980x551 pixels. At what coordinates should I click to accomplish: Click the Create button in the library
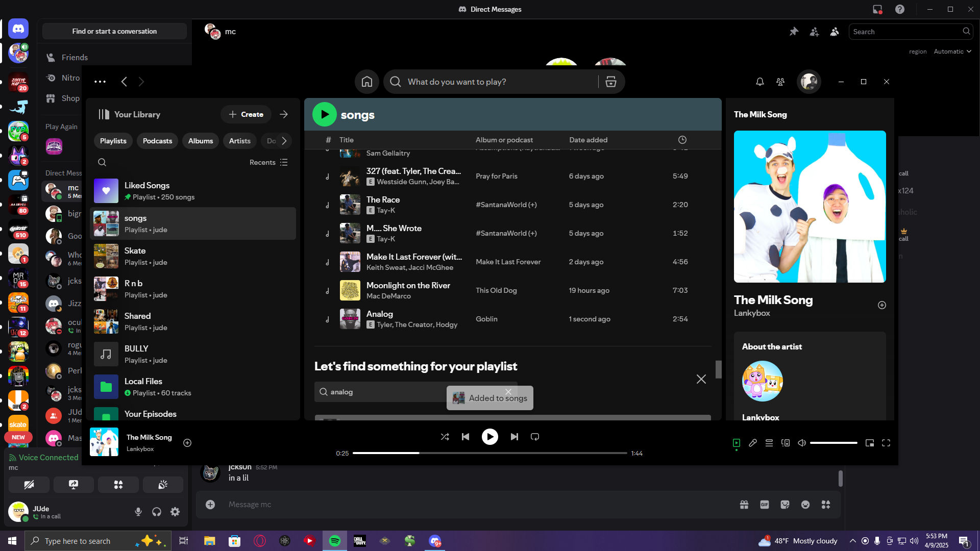click(246, 114)
